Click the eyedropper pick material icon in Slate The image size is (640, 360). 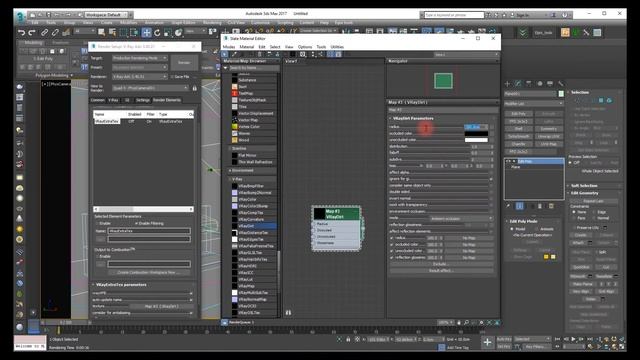click(x=235, y=54)
